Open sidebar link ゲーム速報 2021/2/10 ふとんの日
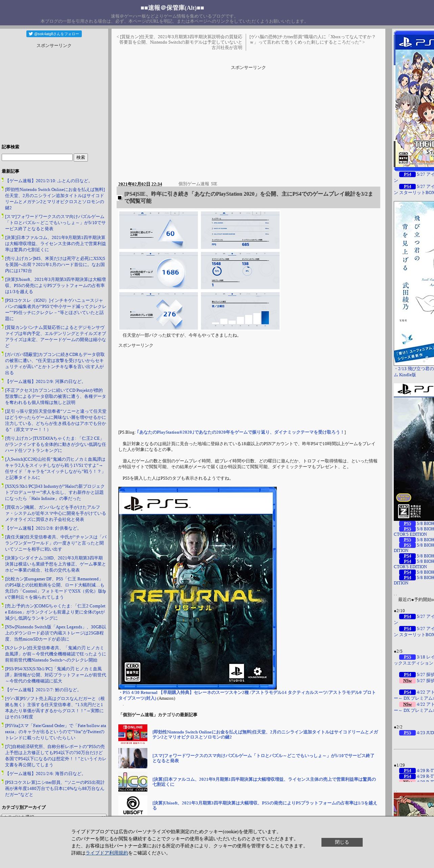This screenshot has height=868, width=434. pyautogui.click(x=49, y=181)
